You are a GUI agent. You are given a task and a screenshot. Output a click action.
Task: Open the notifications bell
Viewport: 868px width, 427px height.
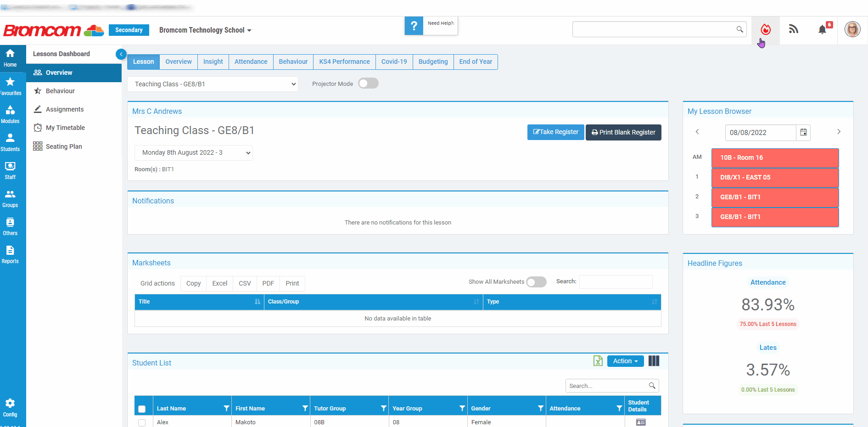[822, 30]
